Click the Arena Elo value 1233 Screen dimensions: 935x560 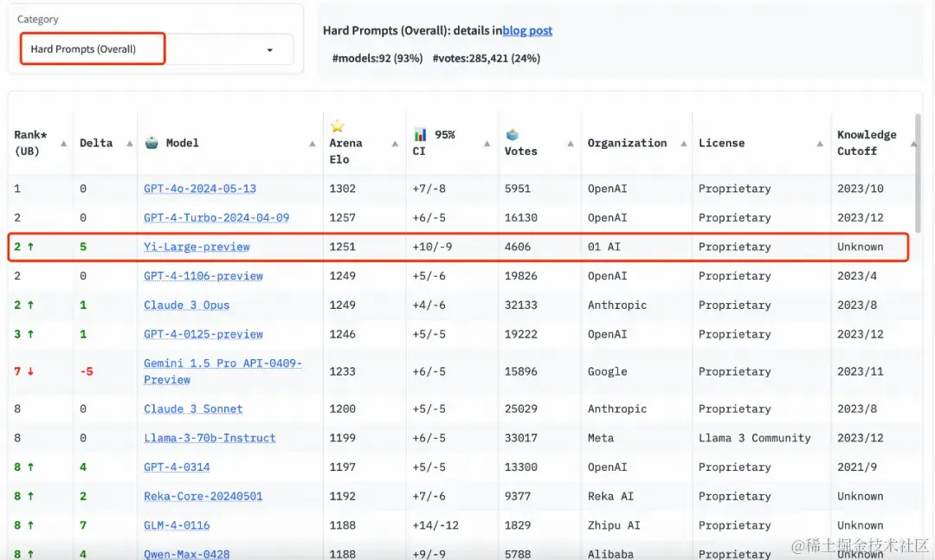click(x=342, y=371)
